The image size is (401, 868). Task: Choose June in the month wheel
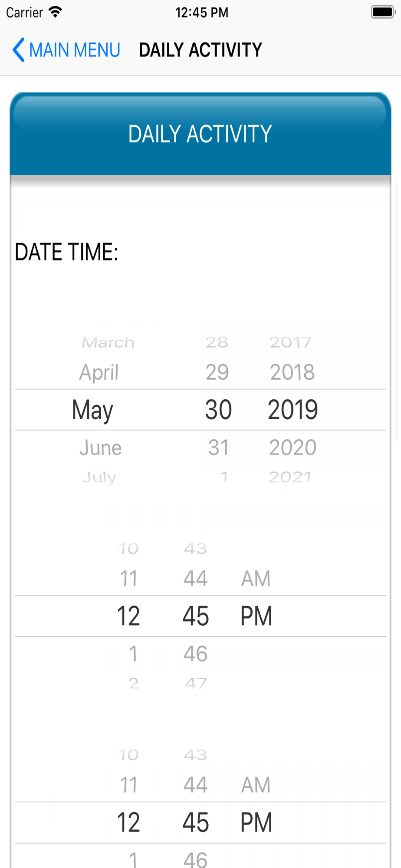tap(100, 447)
